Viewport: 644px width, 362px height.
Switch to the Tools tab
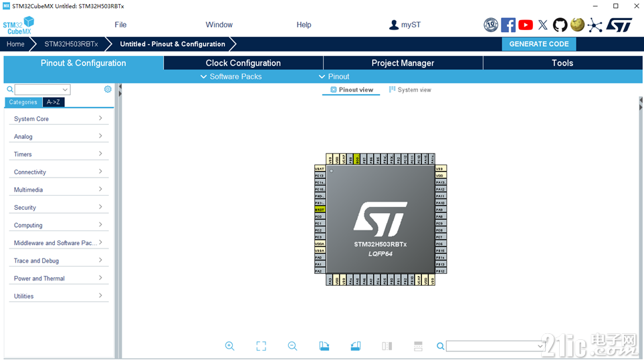pos(562,63)
